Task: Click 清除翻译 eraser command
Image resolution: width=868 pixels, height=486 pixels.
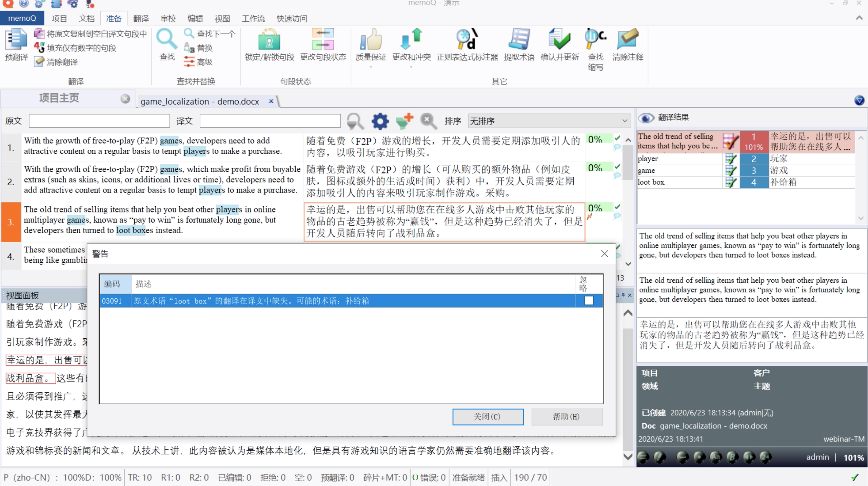Action: 56,62
